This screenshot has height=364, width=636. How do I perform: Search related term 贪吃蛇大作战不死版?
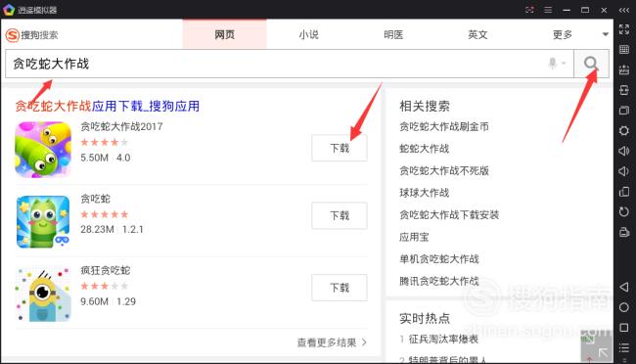pyautogui.click(x=444, y=171)
